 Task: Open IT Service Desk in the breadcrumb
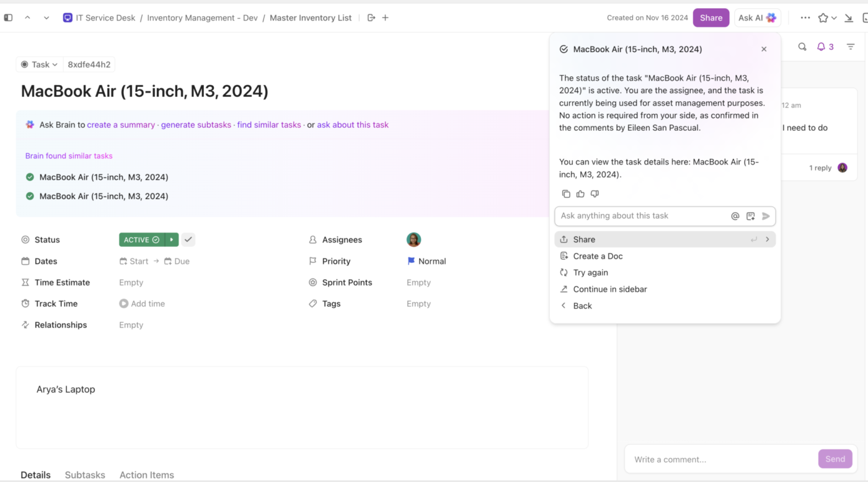[105, 18]
